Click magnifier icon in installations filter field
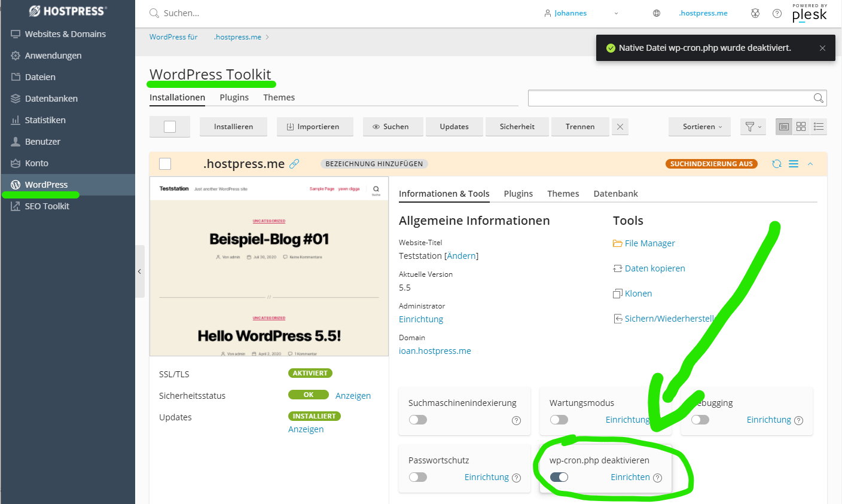 pos(819,98)
